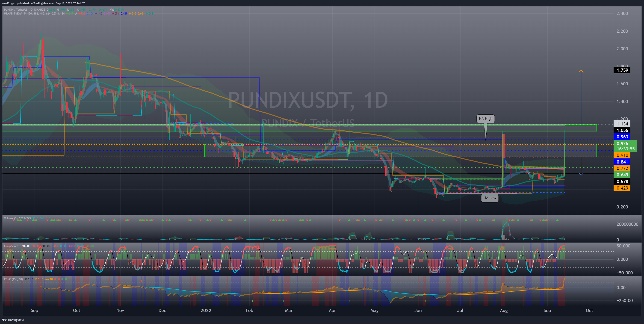644x324 pixels.
Task: Click the 1.134 white price label
Action: point(622,124)
